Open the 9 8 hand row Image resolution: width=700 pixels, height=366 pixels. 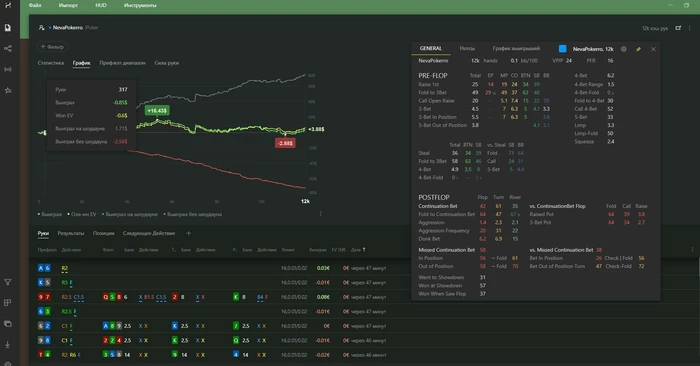coord(364,340)
